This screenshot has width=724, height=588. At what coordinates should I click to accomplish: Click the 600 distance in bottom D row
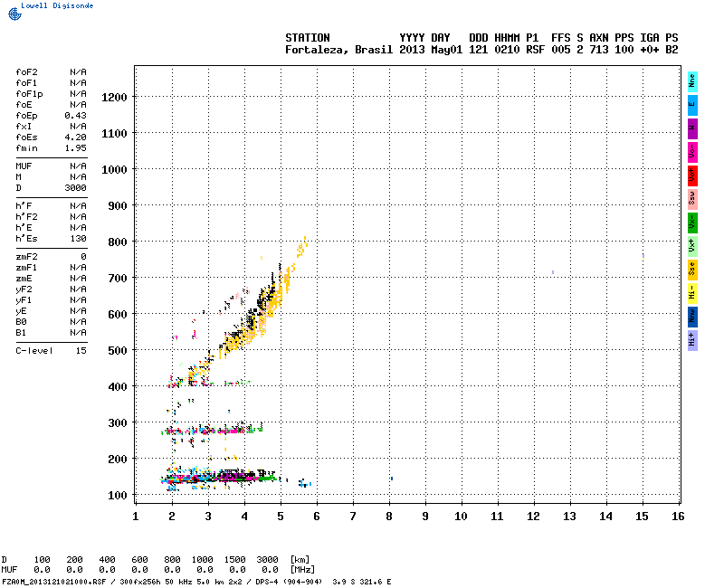click(x=139, y=559)
